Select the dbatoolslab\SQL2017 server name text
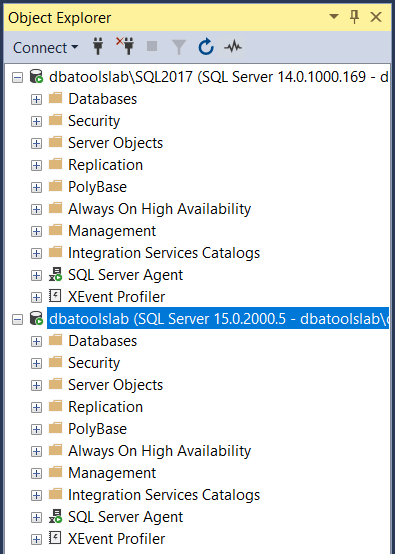Image resolution: width=395 pixels, height=554 pixels. [x=218, y=77]
